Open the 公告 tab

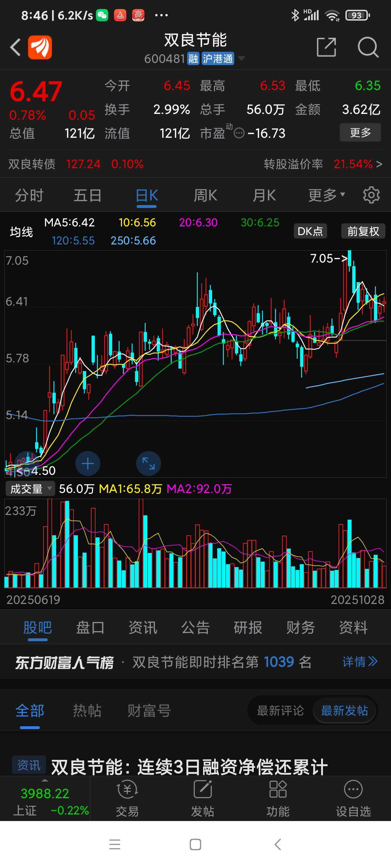[195, 627]
